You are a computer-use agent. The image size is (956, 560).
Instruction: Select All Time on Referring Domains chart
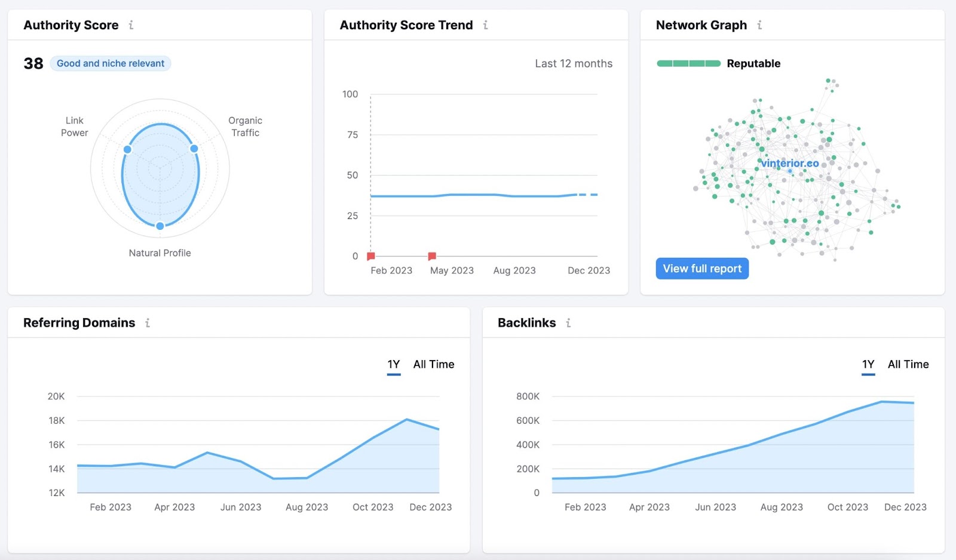point(434,364)
